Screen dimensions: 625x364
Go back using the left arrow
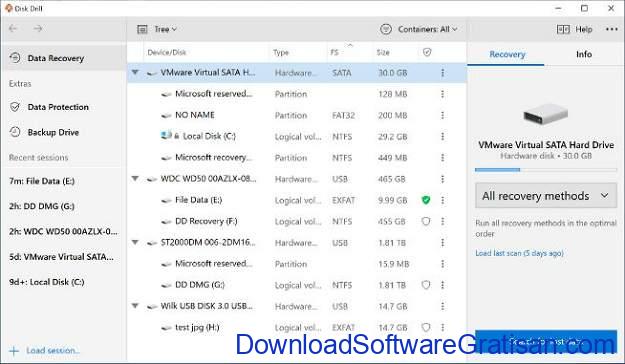[x=13, y=29]
